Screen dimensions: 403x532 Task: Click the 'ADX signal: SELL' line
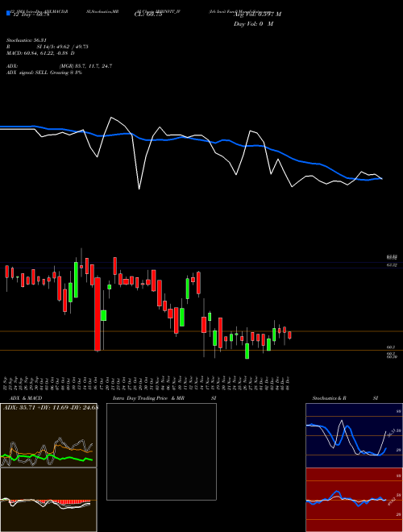coord(44,73)
